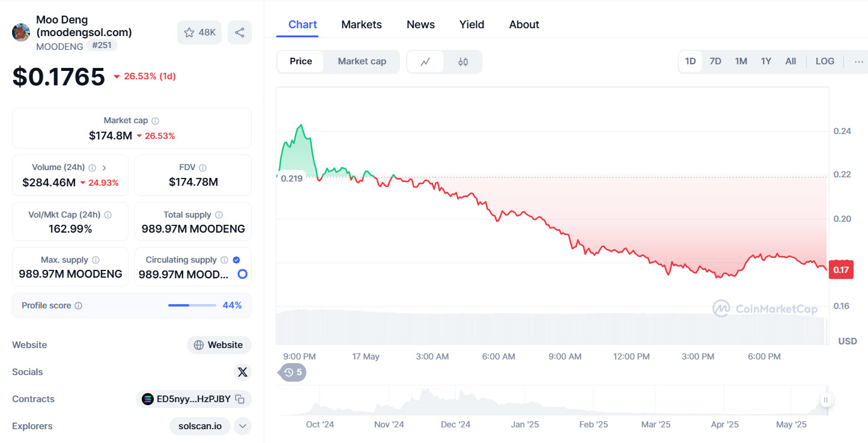The width and height of the screenshot is (868, 443).
Task: Open chart more options ellipsis
Action: [x=859, y=61]
